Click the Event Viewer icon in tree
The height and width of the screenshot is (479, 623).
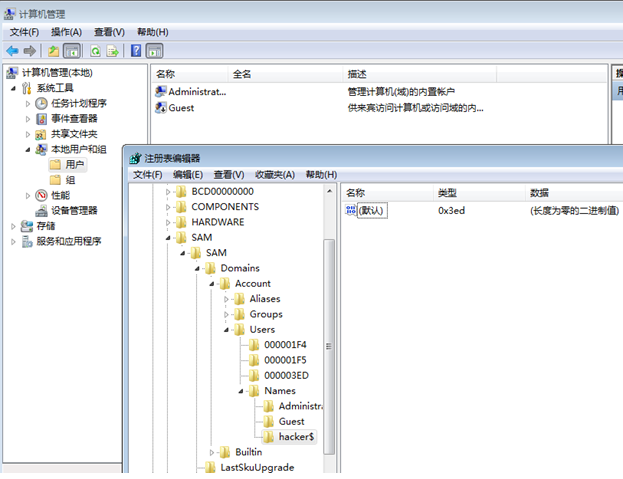[x=41, y=119]
